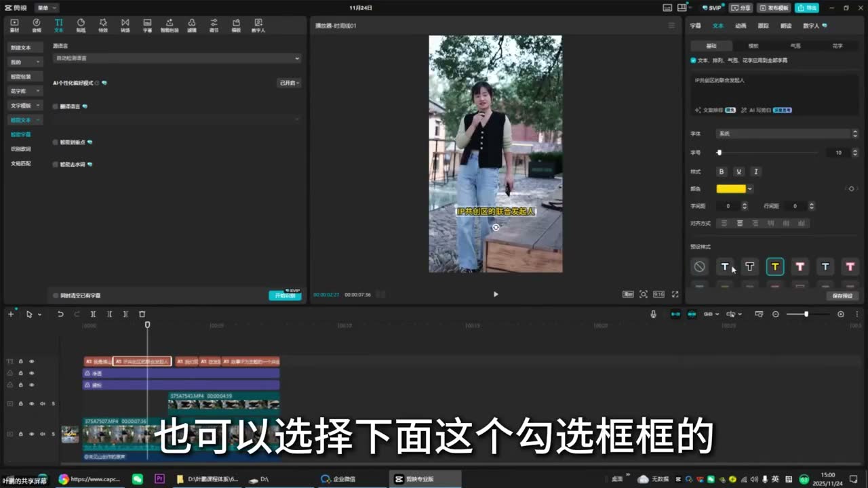Apply italic text style I

tap(756, 171)
